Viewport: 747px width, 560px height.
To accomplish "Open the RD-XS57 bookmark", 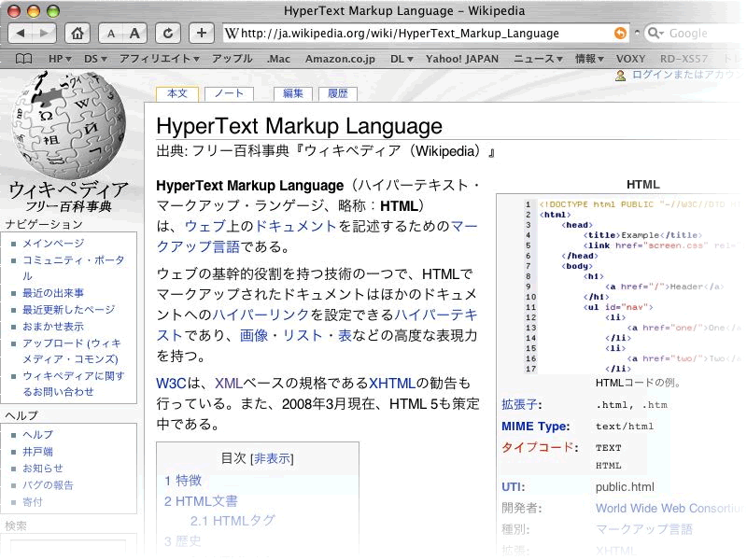I will [684, 59].
